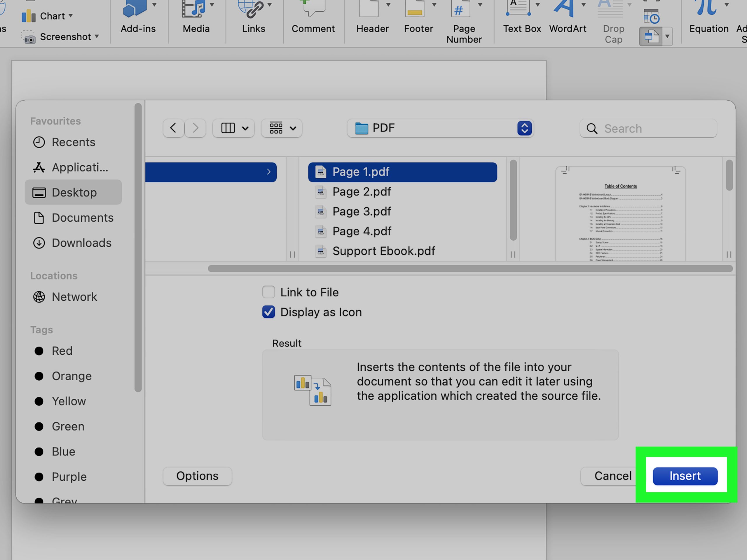747x560 pixels.
Task: Open the Screenshot ribbon option
Action: click(60, 36)
